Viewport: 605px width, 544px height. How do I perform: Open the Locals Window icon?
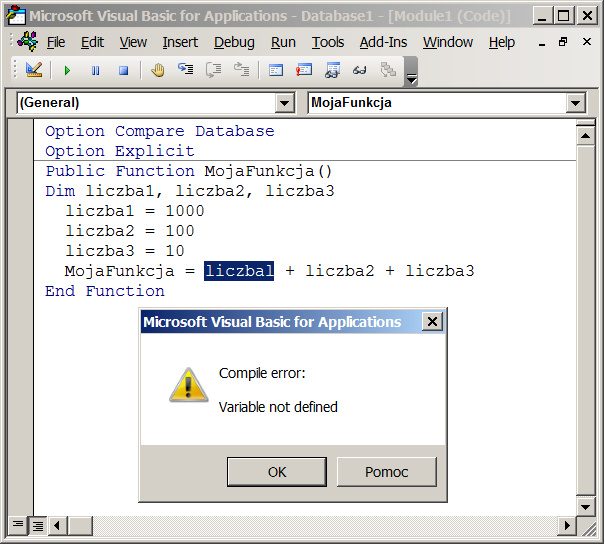pyautogui.click(x=276, y=70)
